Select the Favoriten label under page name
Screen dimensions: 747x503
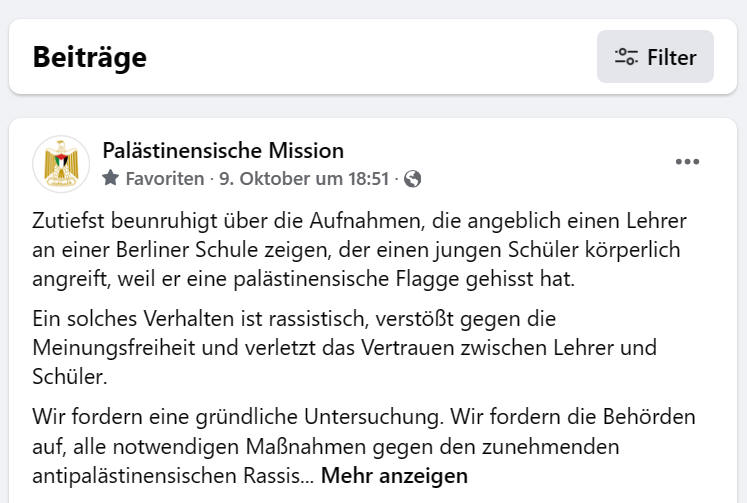click(165, 179)
